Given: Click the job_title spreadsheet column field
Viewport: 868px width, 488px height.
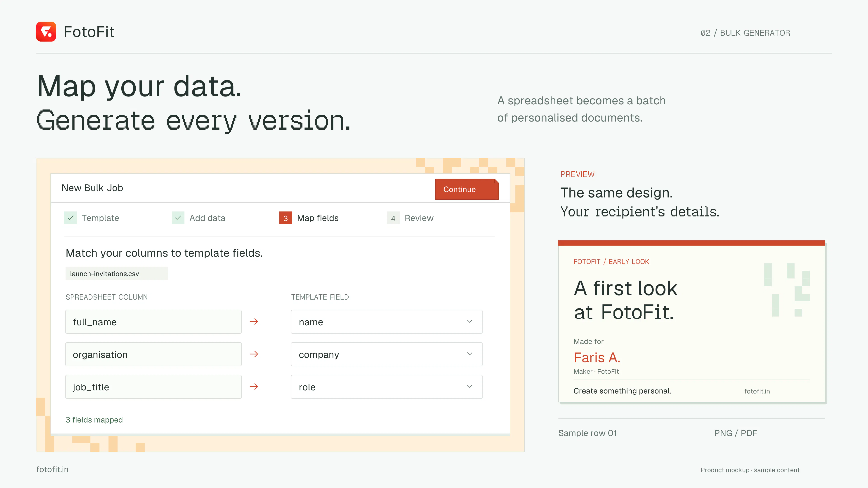Looking at the screenshot, I should coord(153,387).
